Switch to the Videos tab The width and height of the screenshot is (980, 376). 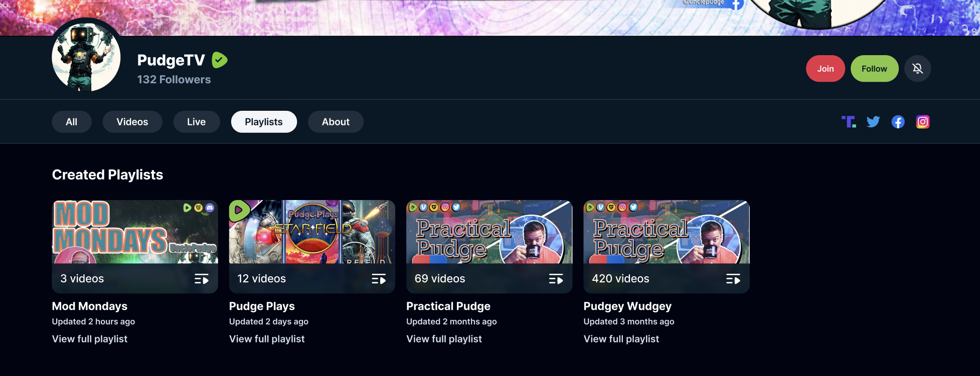click(x=132, y=122)
